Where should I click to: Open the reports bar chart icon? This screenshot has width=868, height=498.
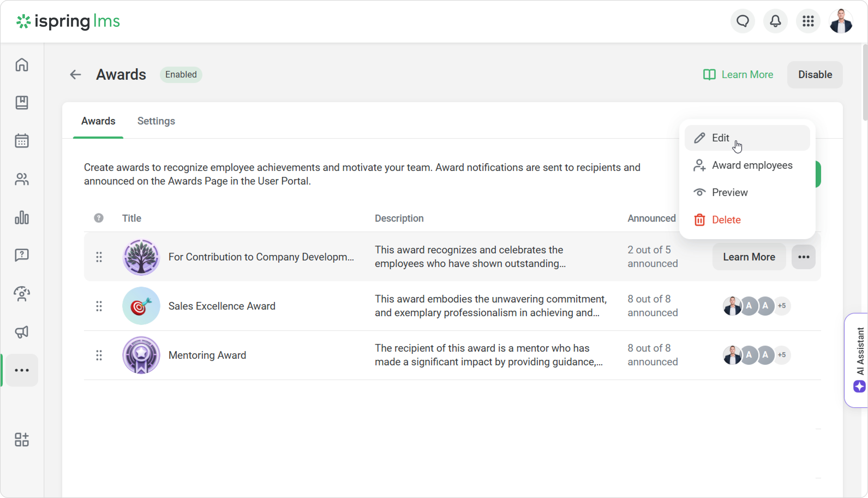click(x=22, y=218)
